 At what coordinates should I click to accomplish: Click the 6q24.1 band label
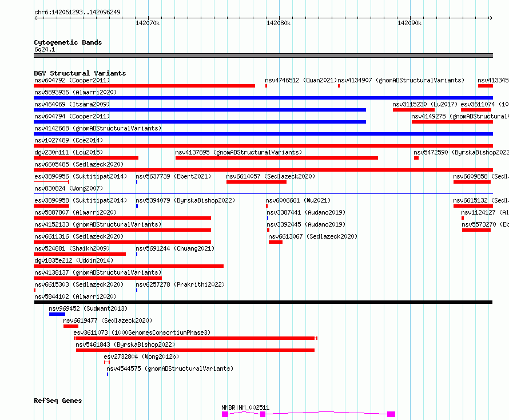click(45, 49)
